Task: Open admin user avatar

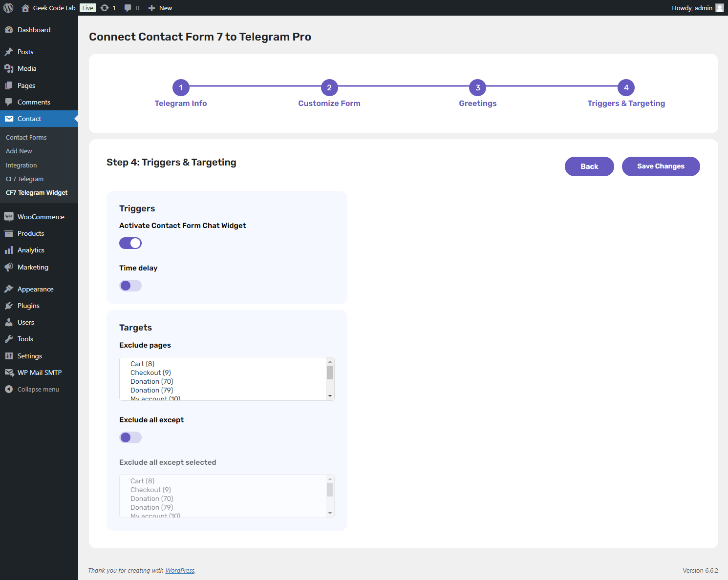Action: (x=720, y=8)
